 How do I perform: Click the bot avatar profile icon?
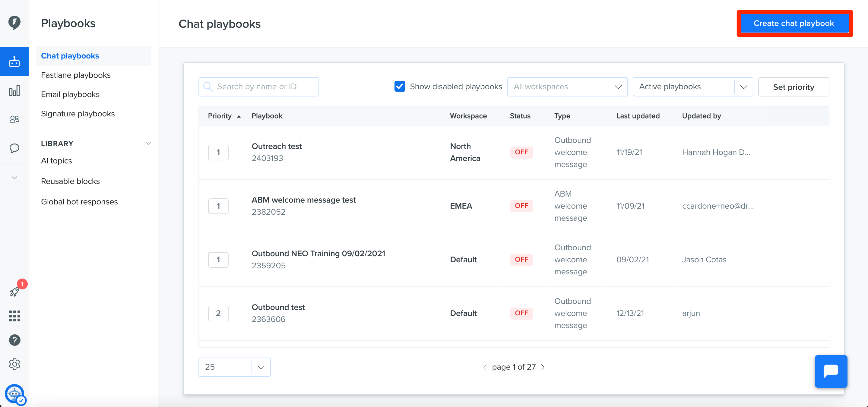point(14,393)
